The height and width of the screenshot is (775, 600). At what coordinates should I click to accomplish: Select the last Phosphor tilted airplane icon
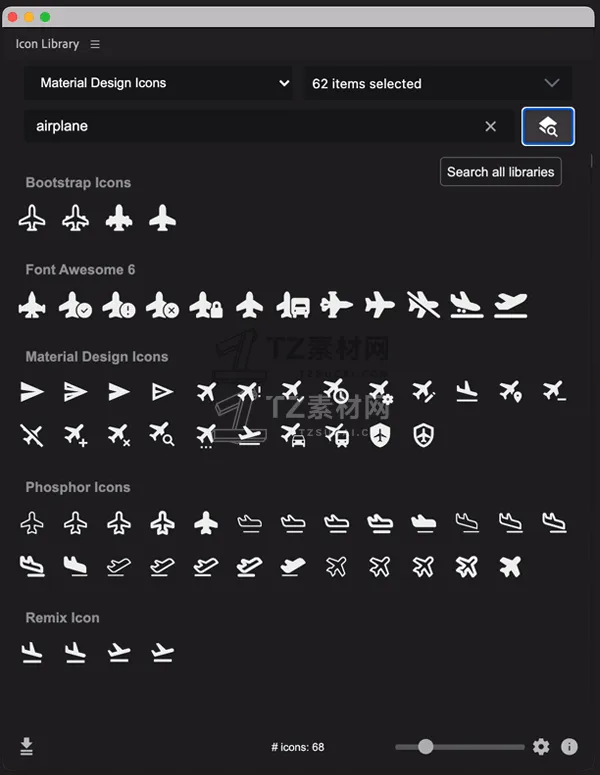[510, 566]
